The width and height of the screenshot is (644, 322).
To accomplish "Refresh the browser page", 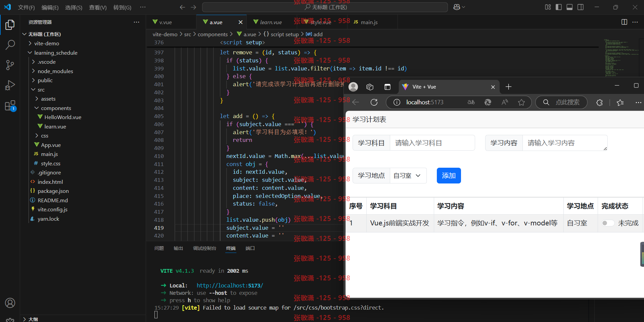I will 374,102.
